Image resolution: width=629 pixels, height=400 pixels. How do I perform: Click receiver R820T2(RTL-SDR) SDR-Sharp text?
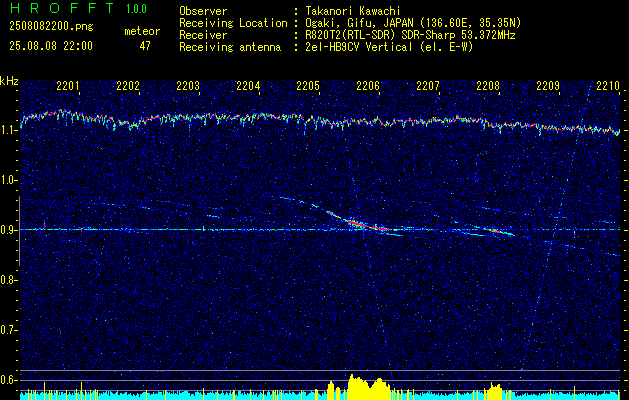(x=382, y=35)
